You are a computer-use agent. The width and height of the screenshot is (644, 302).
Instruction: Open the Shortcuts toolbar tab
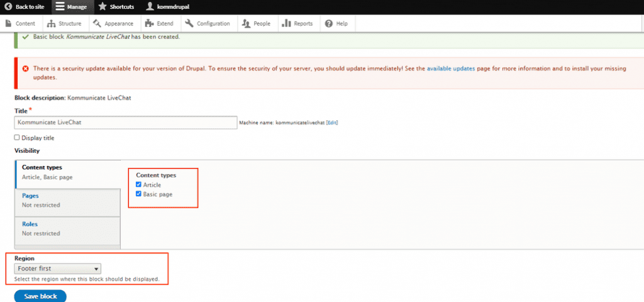click(x=116, y=7)
